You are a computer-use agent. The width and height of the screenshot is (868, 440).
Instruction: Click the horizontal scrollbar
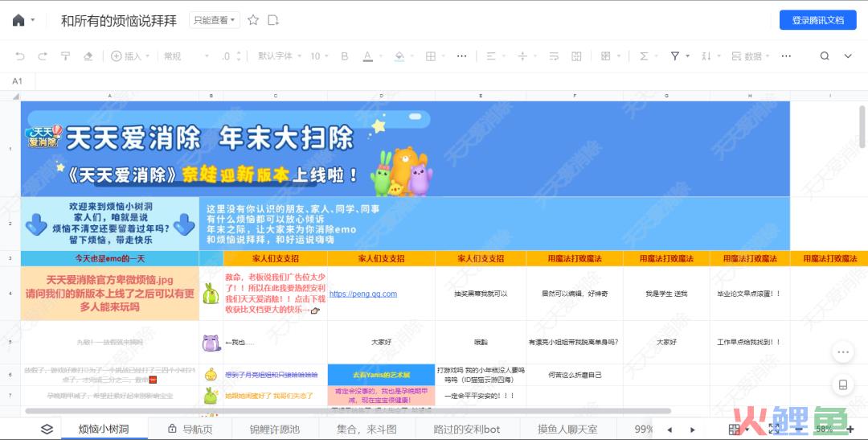348,411
